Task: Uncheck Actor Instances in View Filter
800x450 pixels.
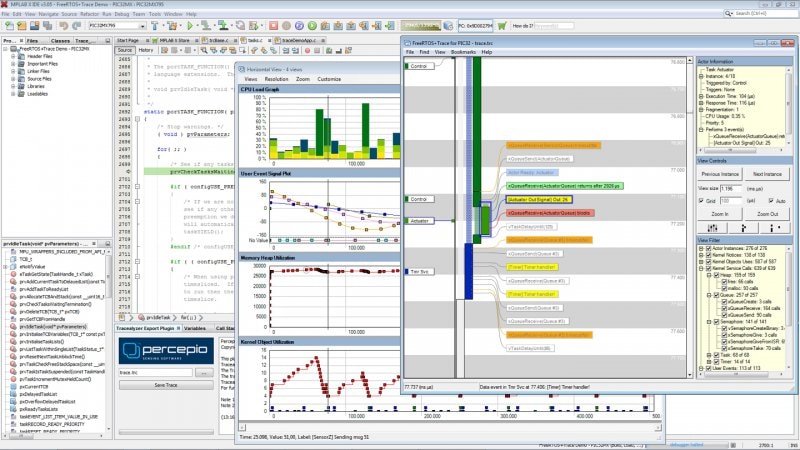Action: (708, 248)
